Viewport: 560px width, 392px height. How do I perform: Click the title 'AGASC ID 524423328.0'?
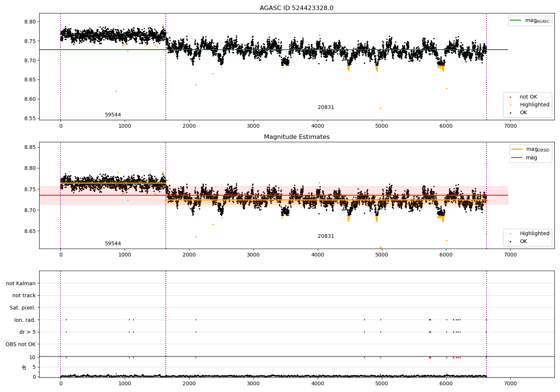(x=296, y=8)
